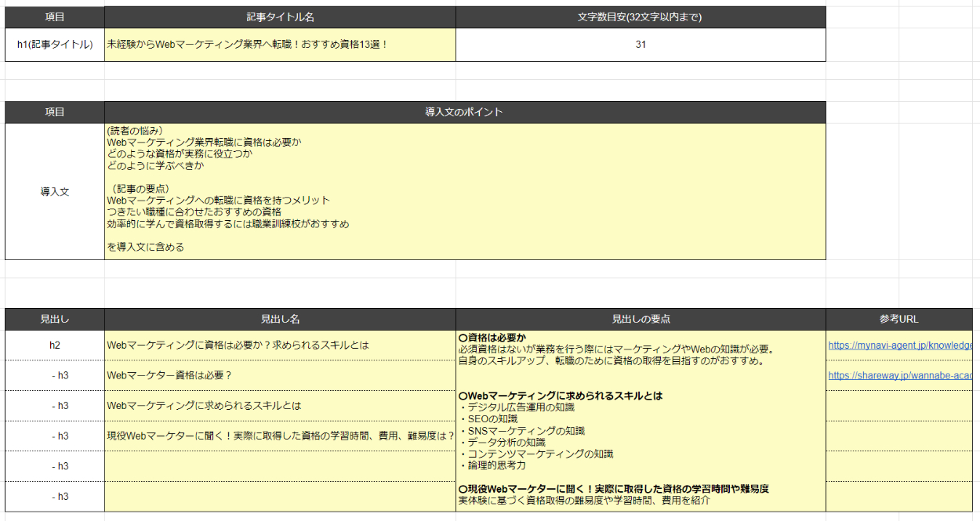Select the character count cell showing 31

click(641, 45)
